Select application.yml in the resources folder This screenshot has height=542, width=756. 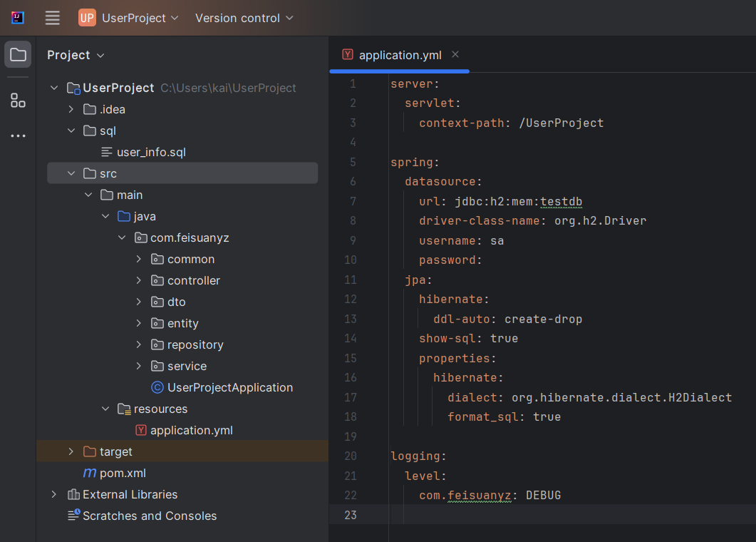click(191, 430)
